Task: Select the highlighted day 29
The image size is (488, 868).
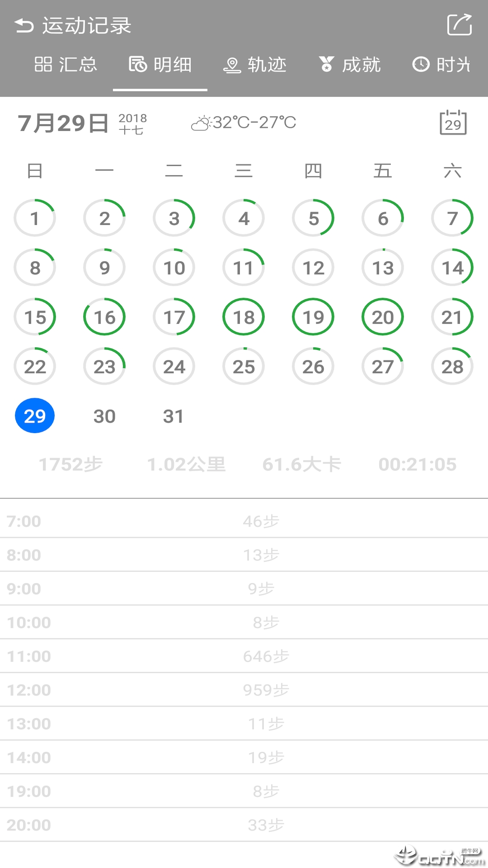Action: 35,416
